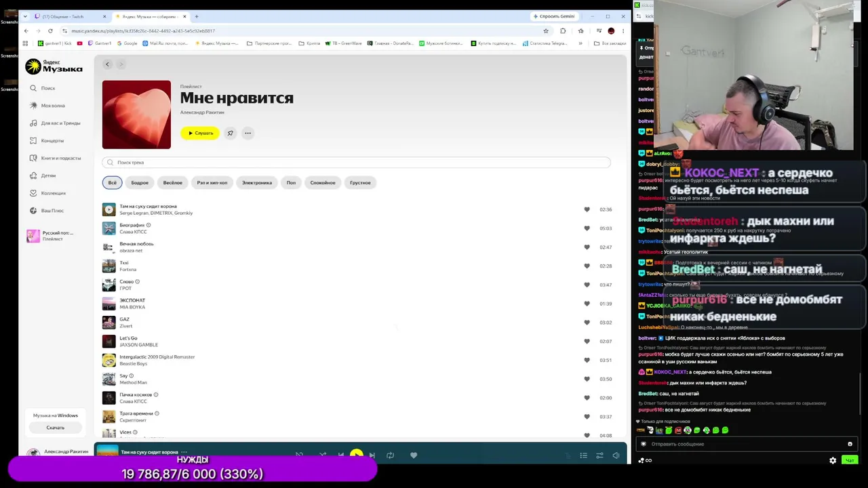Click the green Чат button
The width and height of the screenshot is (868, 488).
849,460
